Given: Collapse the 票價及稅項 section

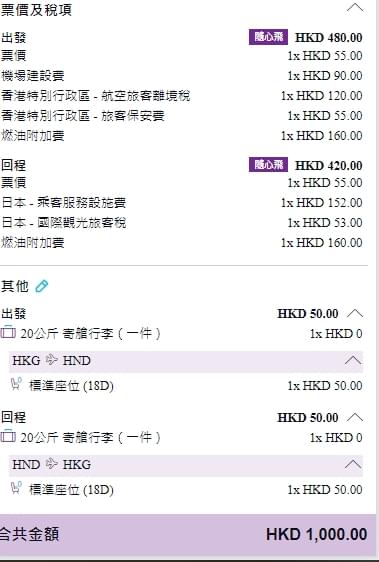Looking at the screenshot, I should pos(355,8).
